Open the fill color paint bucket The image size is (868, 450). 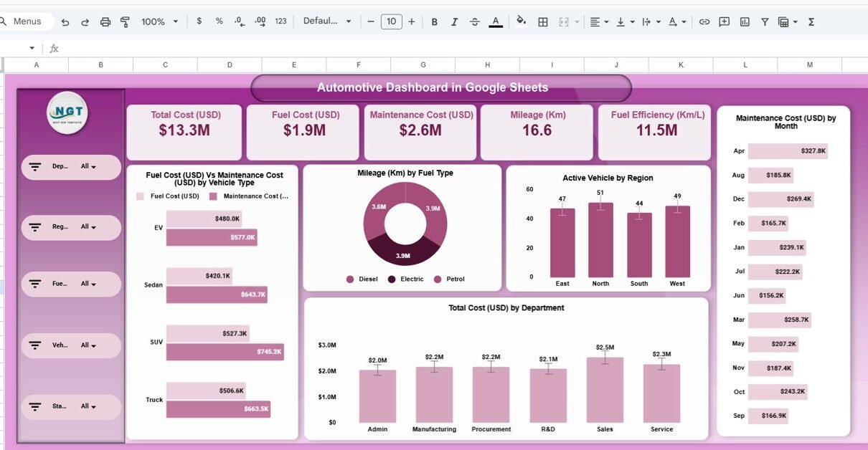tap(522, 21)
